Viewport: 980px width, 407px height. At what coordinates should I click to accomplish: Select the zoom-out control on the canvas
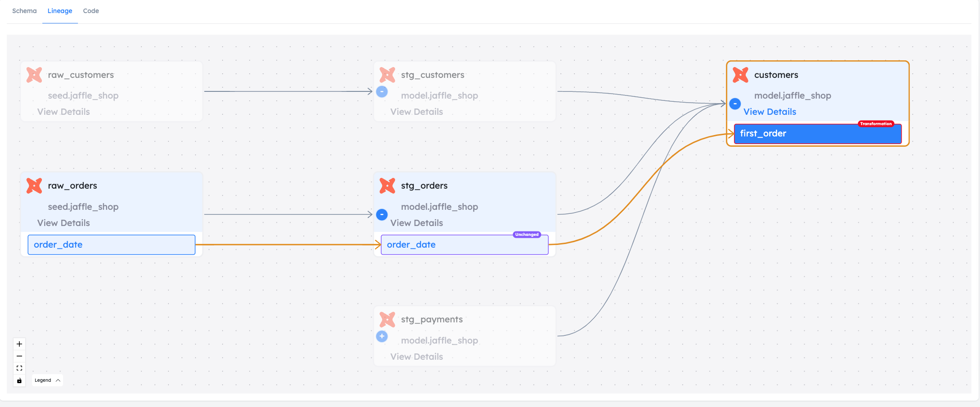tap(19, 356)
